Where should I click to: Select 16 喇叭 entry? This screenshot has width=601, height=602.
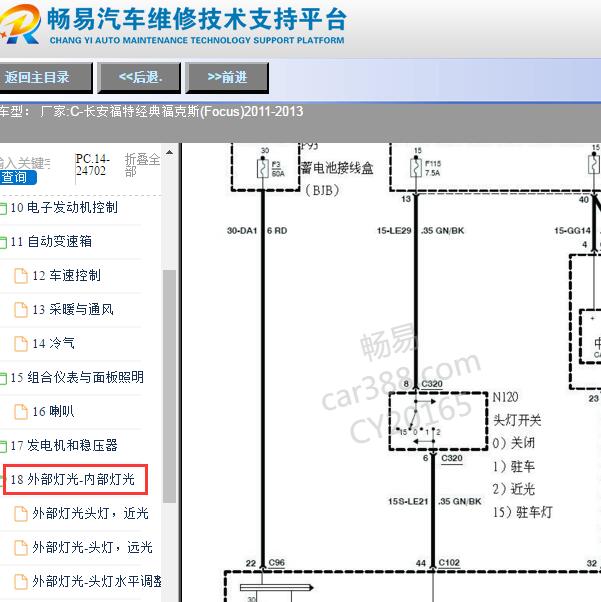click(x=53, y=412)
